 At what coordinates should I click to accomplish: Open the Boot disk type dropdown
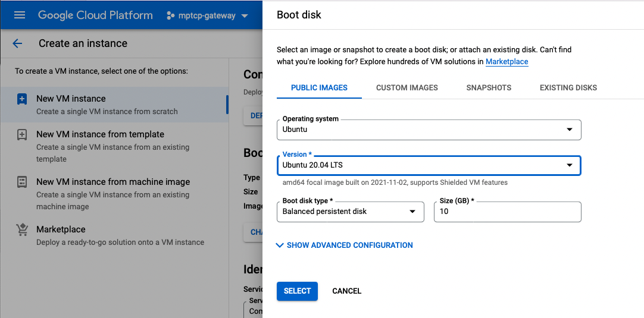tap(351, 212)
